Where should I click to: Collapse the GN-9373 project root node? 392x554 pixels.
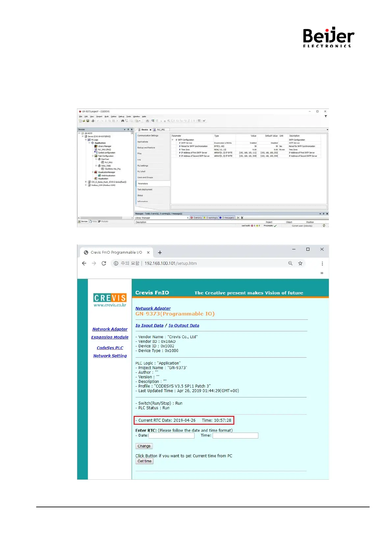pyautogui.click(x=79, y=133)
